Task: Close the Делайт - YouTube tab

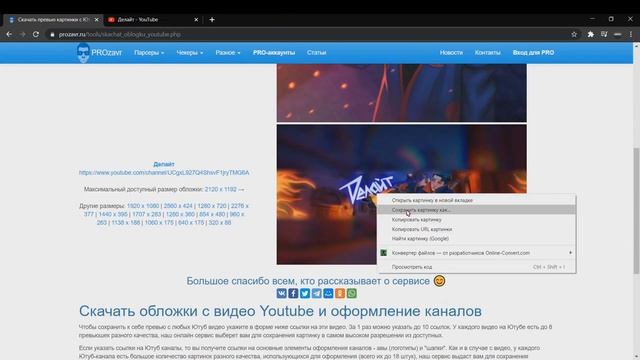Action: [x=196, y=20]
